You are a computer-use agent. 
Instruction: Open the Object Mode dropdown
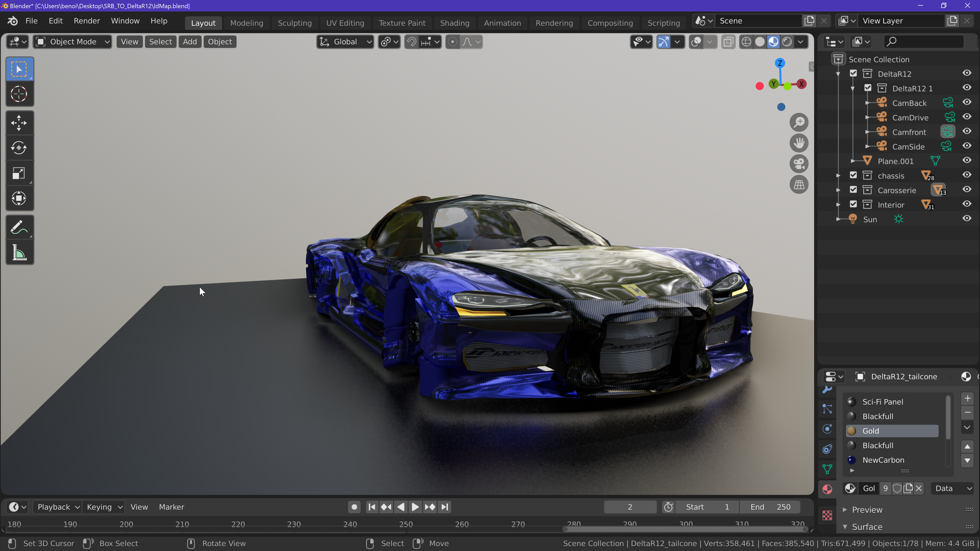tap(72, 42)
